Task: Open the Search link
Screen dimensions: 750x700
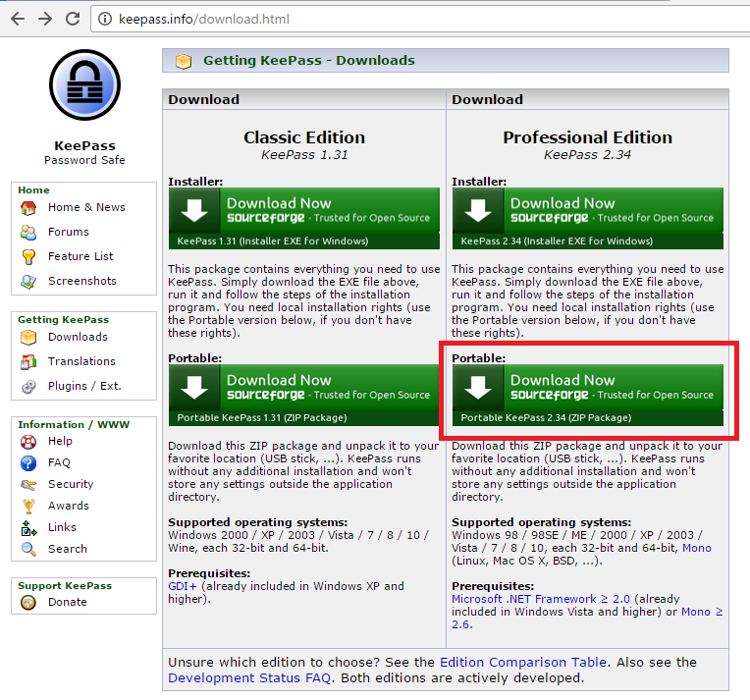Action: [x=68, y=549]
